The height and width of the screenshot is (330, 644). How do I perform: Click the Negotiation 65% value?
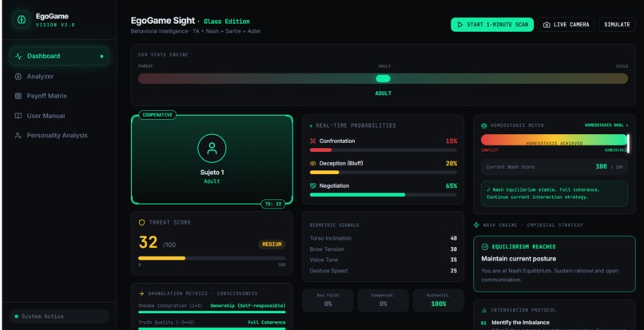pyautogui.click(x=451, y=185)
